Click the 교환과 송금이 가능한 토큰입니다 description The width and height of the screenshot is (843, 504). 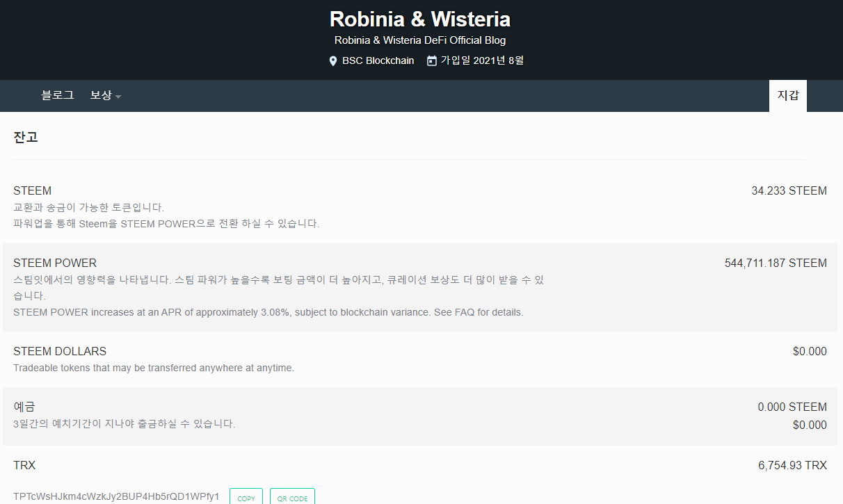88,207
